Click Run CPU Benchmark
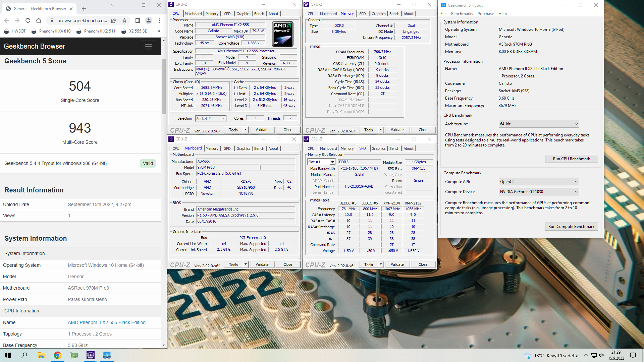644x362 pixels. click(x=571, y=159)
